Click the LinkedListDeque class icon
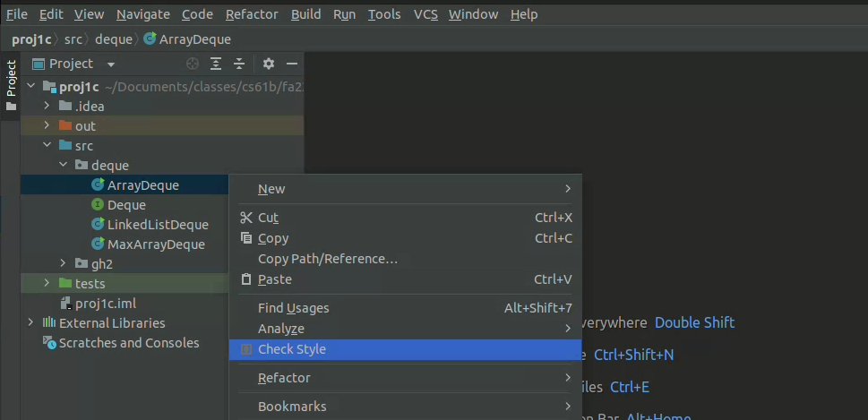The width and height of the screenshot is (868, 420). point(98,224)
